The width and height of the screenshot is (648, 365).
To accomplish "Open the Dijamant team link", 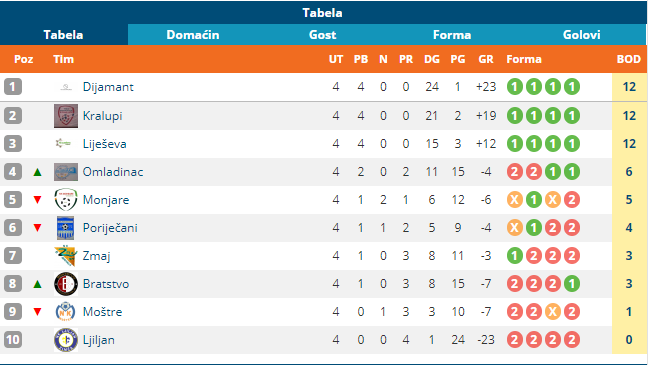I will (x=108, y=87).
